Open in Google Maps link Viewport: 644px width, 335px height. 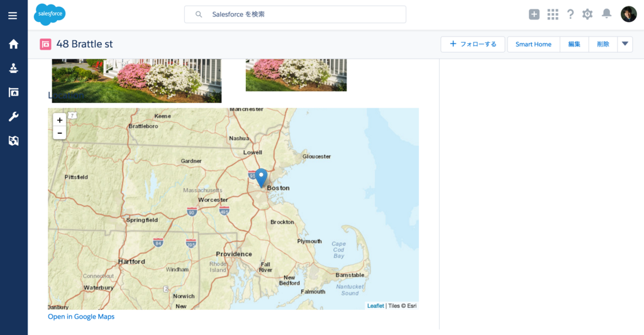(81, 317)
